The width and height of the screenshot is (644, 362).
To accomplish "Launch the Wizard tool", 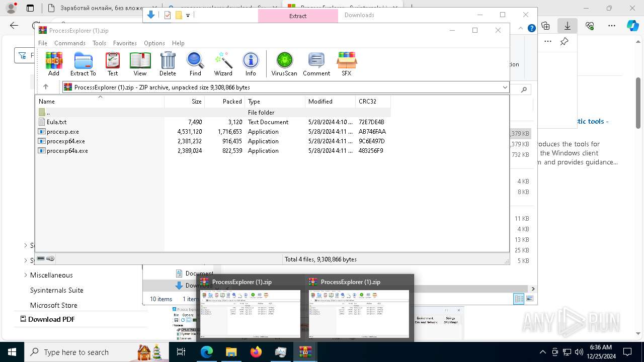I will point(223,64).
